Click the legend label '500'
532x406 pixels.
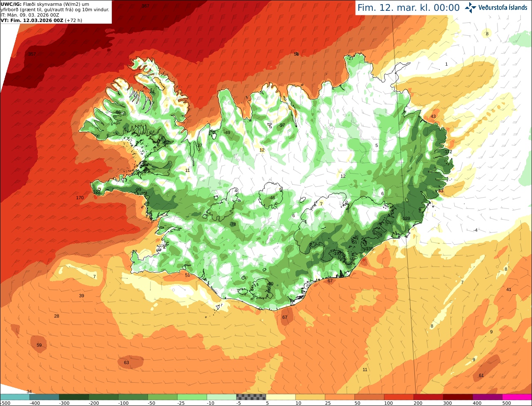[x=507, y=403]
